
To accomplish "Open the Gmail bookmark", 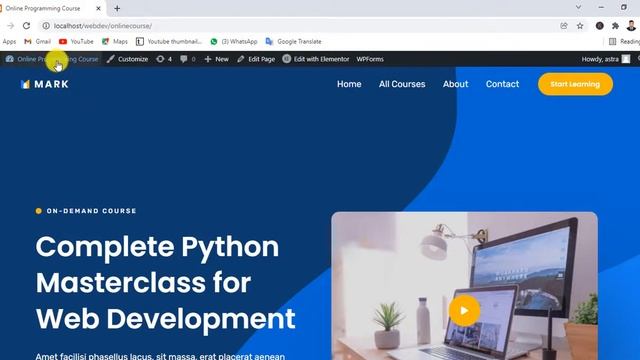I will 37,42.
